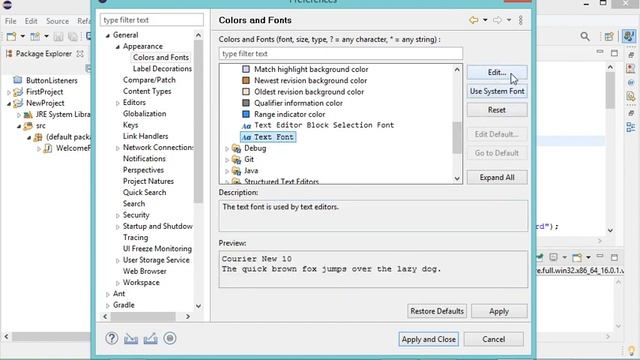
Task: Click the forward navigation arrow icon
Action: coord(497,20)
